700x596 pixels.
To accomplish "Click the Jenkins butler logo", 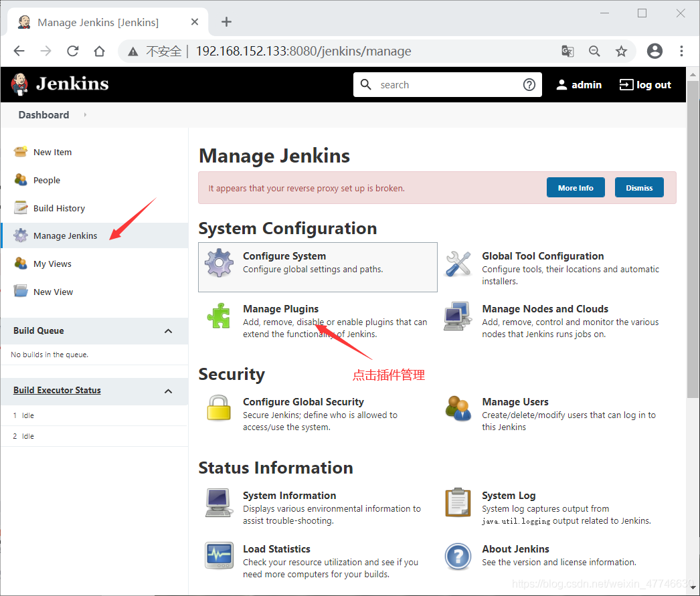I will pyautogui.click(x=19, y=84).
